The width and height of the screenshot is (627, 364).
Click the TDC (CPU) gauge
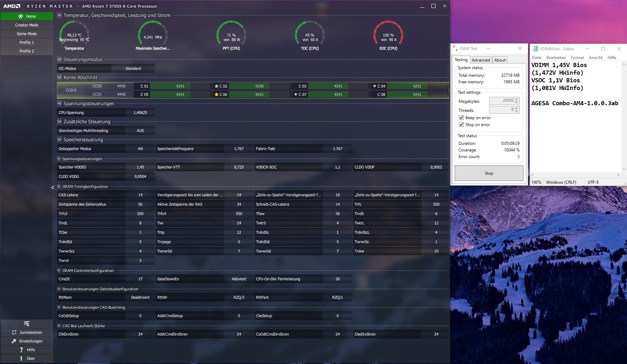(x=310, y=35)
